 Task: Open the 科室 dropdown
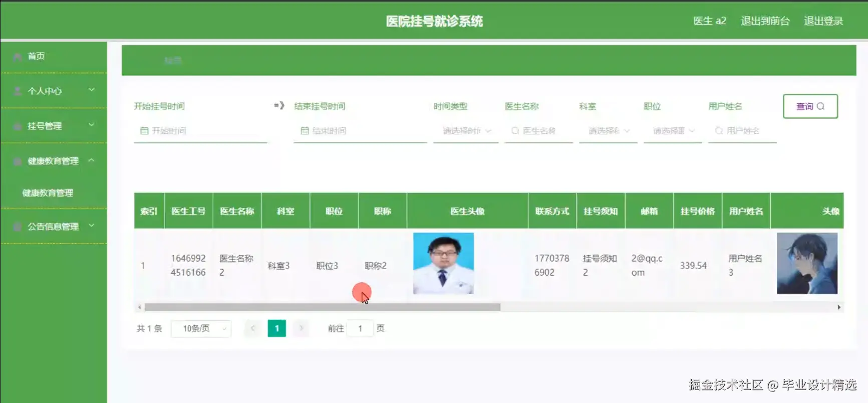608,131
